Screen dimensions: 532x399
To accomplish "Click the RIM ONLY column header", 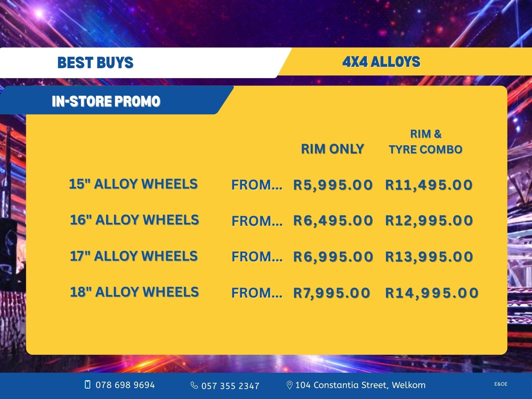I will 332,149.
